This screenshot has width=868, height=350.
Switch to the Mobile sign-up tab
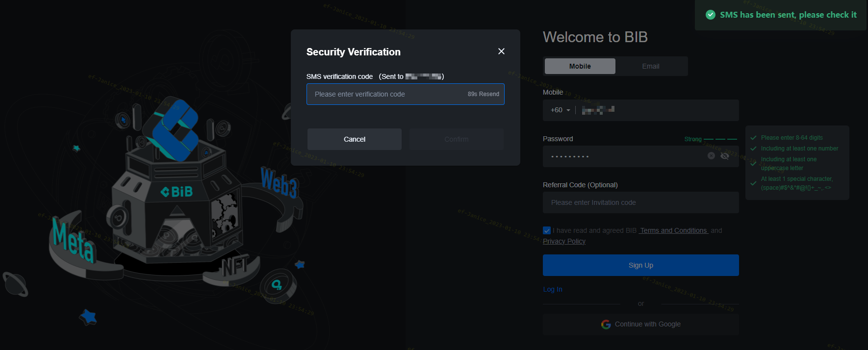[x=580, y=66]
